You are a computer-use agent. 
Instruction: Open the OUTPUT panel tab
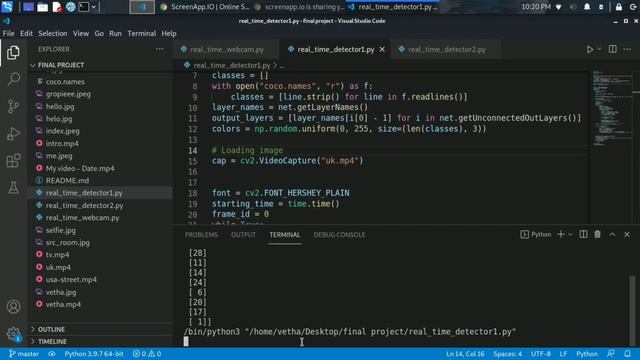tap(243, 235)
